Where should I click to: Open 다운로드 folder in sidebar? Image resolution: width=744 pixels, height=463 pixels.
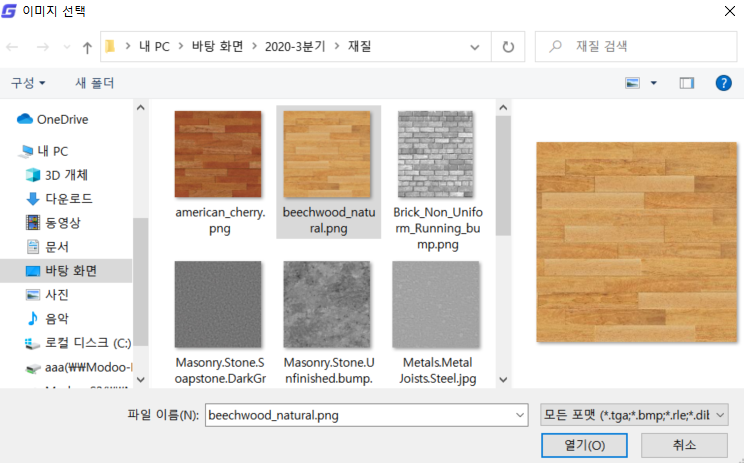click(59, 199)
